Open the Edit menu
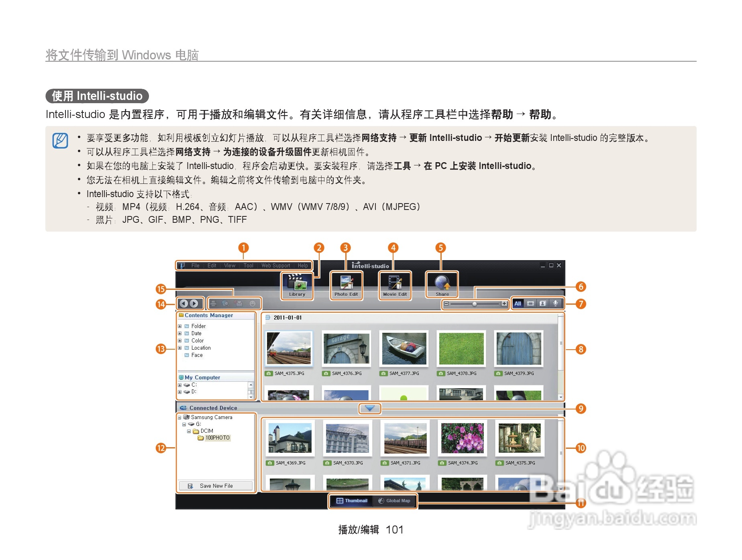The width and height of the screenshot is (742, 560). coord(212,266)
